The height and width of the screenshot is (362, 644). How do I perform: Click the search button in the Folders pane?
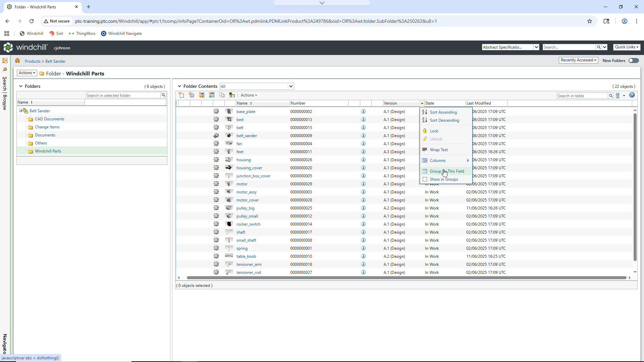[164, 96]
